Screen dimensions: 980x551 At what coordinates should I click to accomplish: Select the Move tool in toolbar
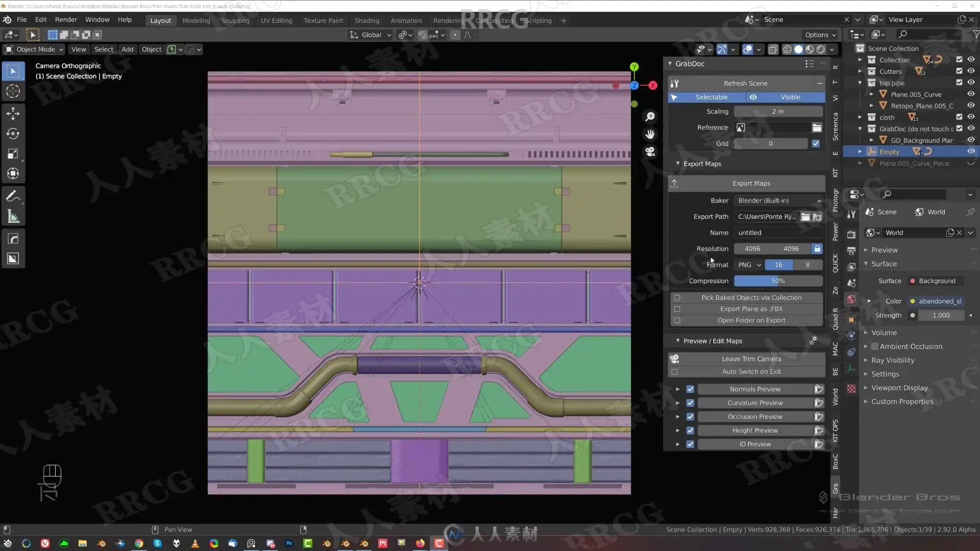pyautogui.click(x=13, y=113)
